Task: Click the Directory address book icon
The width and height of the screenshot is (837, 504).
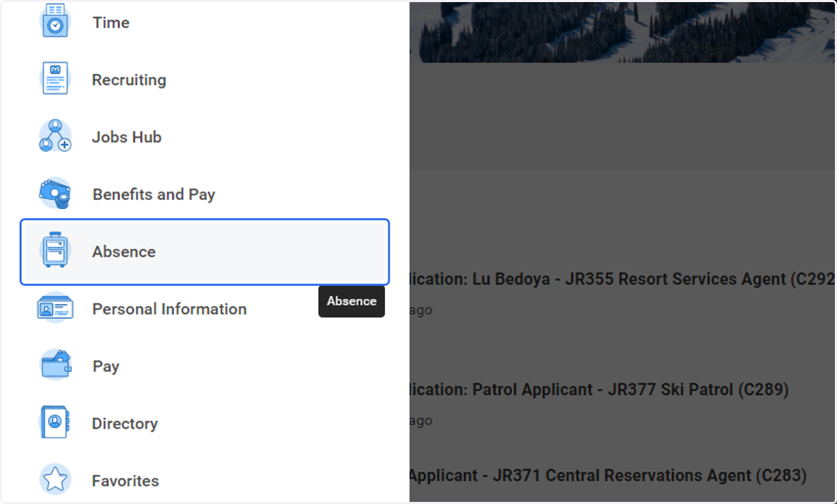Action: tap(55, 423)
